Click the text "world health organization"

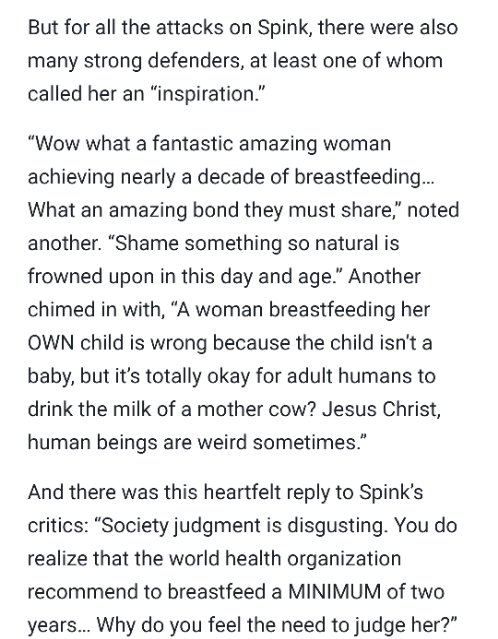[285, 559]
